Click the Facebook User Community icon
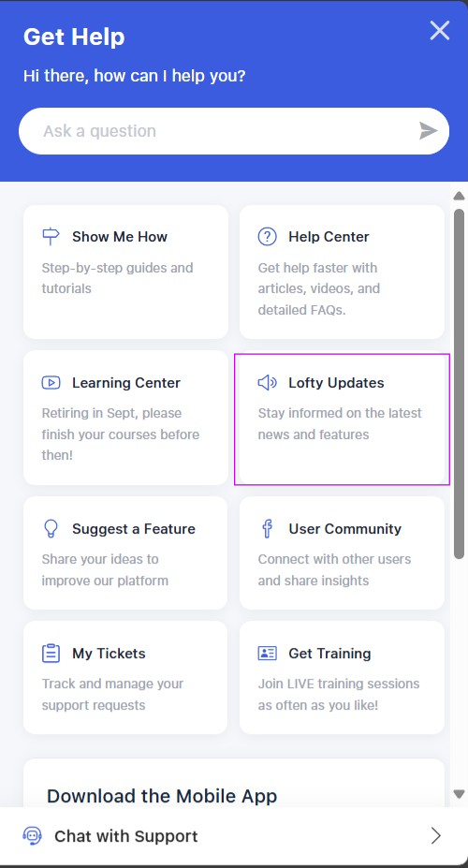This screenshot has height=868, width=468. click(267, 529)
